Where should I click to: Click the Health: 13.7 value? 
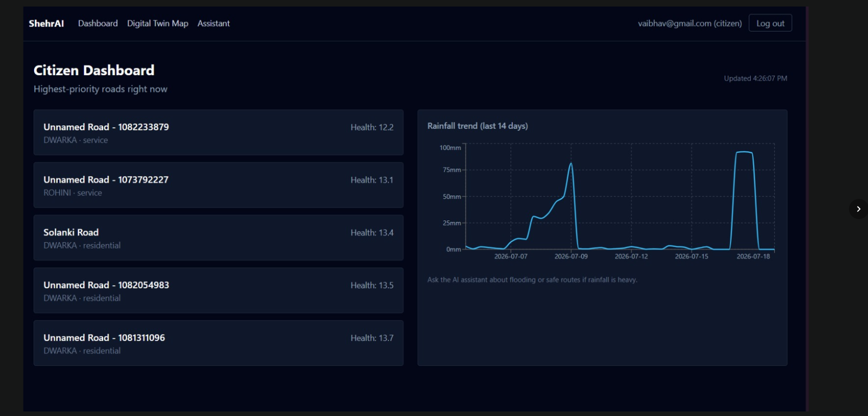coord(372,338)
